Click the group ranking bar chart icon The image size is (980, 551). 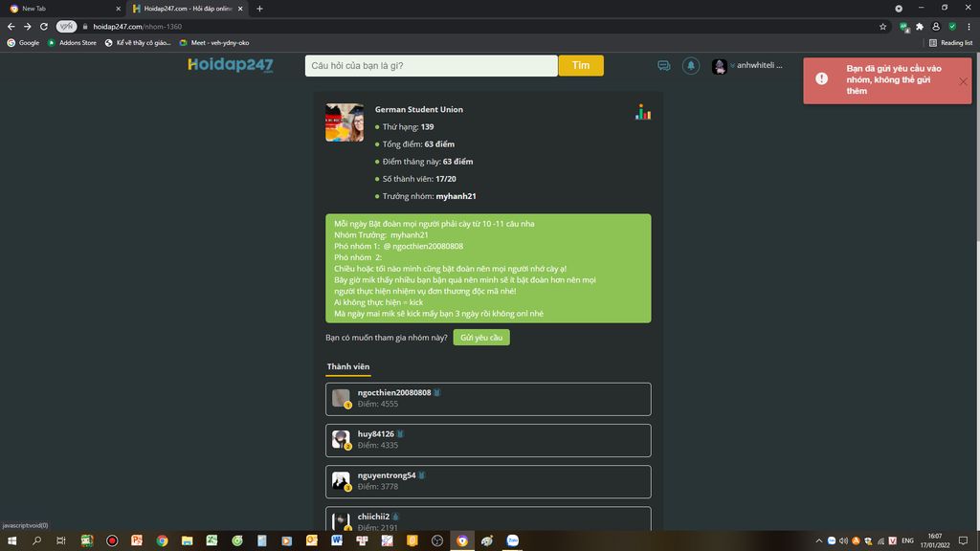(643, 113)
